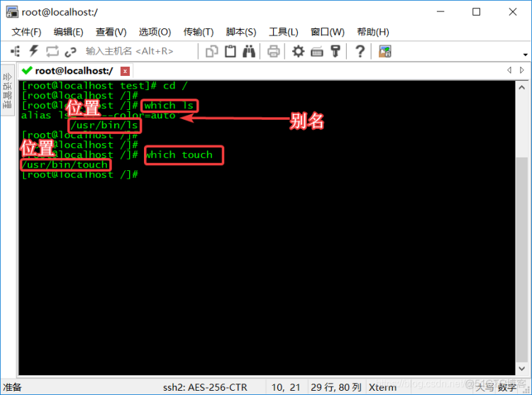Open the 文件(F) menu
The height and width of the screenshot is (395, 532).
(26, 32)
